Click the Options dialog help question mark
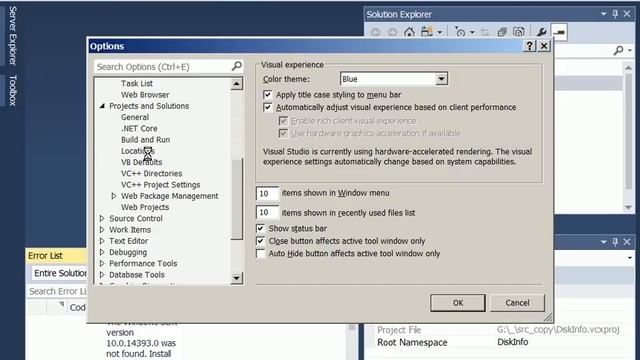 tap(529, 46)
